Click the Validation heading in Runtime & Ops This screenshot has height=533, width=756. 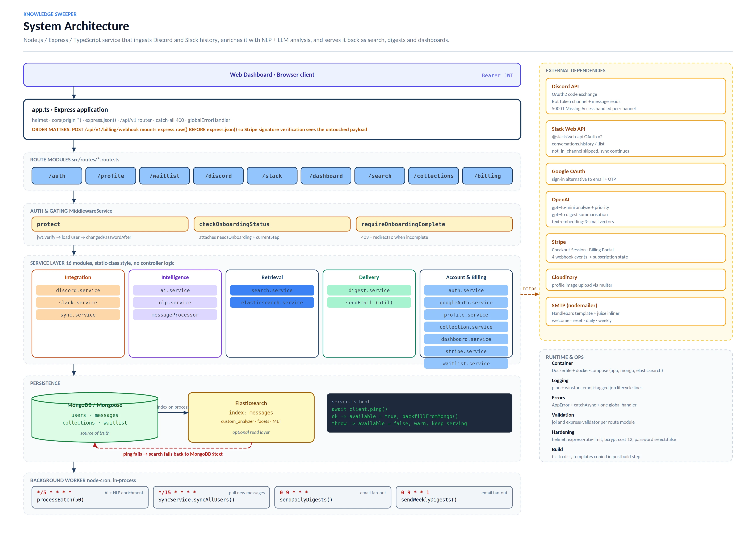[x=563, y=415]
